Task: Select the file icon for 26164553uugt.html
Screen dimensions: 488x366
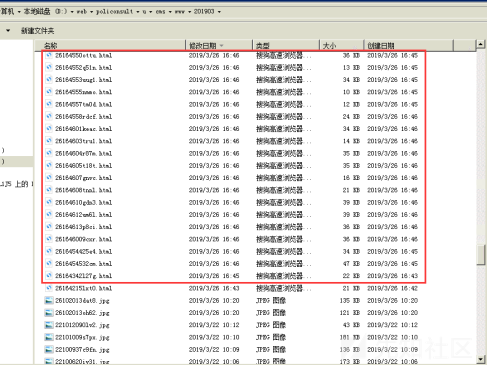Action: [x=49, y=80]
